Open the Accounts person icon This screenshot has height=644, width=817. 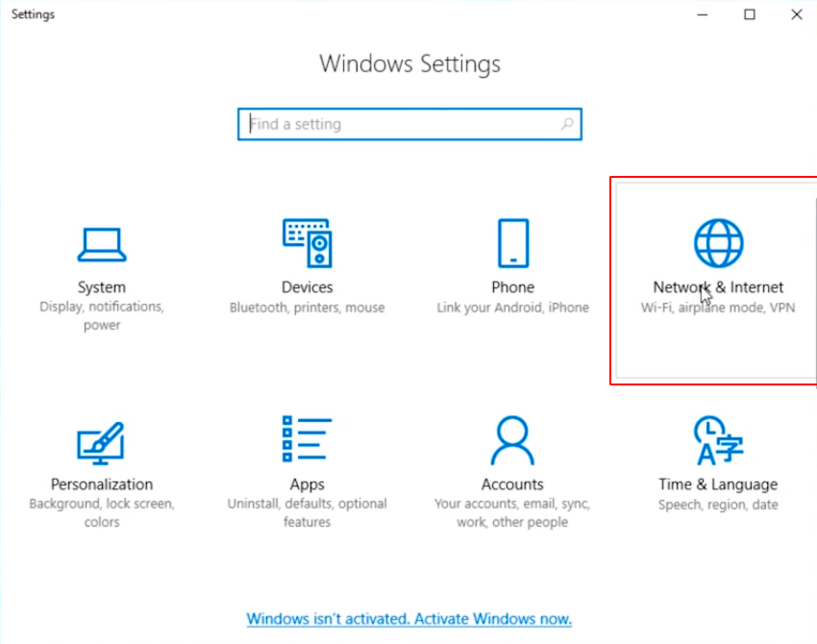[x=512, y=440]
